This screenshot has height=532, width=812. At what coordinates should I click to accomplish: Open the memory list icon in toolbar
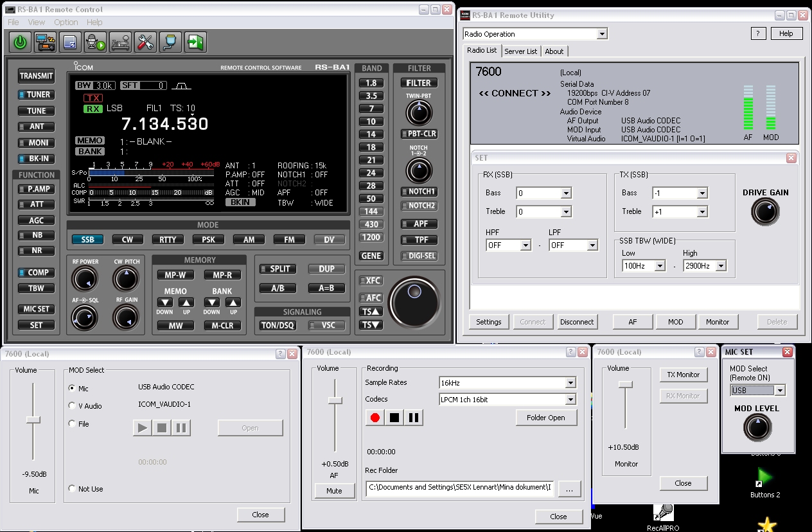click(70, 42)
